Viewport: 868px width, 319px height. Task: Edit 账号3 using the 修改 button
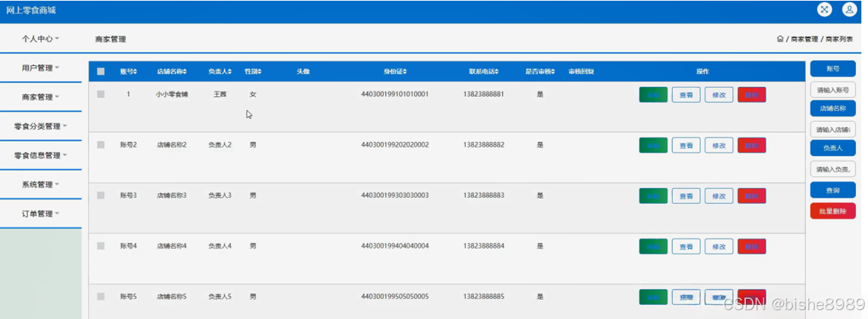719,196
